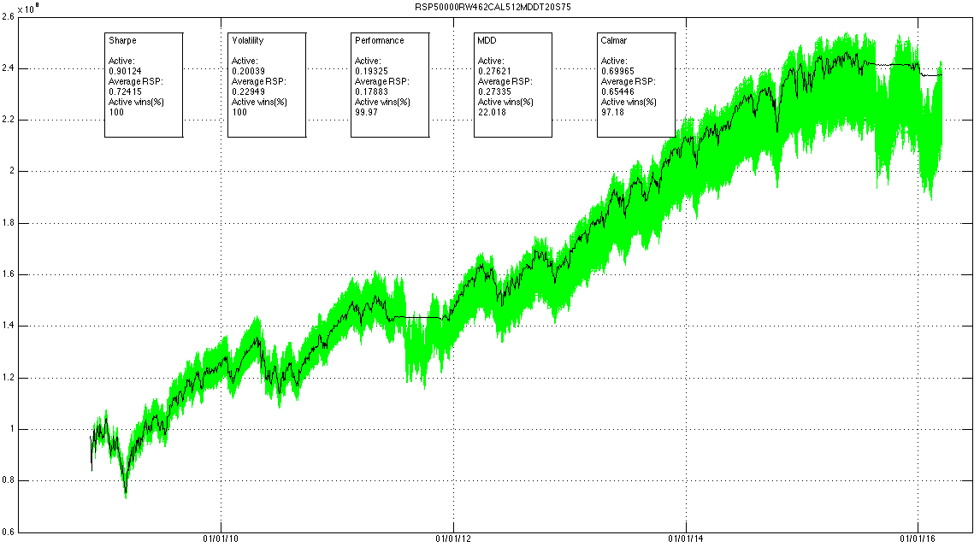Click the Sharpe average RSP value 0.72415
Screen dimensions: 980x547
coord(125,91)
